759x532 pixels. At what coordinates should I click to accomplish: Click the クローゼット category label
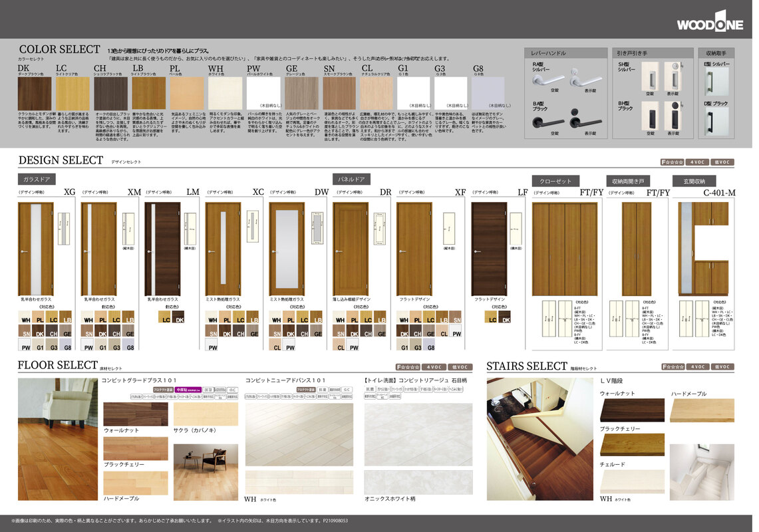[x=555, y=181]
